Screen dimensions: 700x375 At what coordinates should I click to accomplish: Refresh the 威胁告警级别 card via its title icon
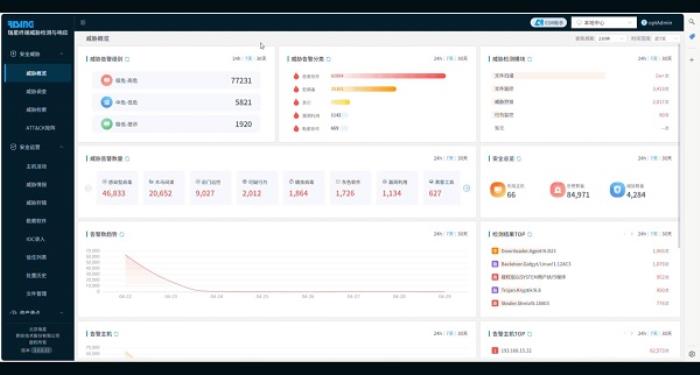[127, 59]
